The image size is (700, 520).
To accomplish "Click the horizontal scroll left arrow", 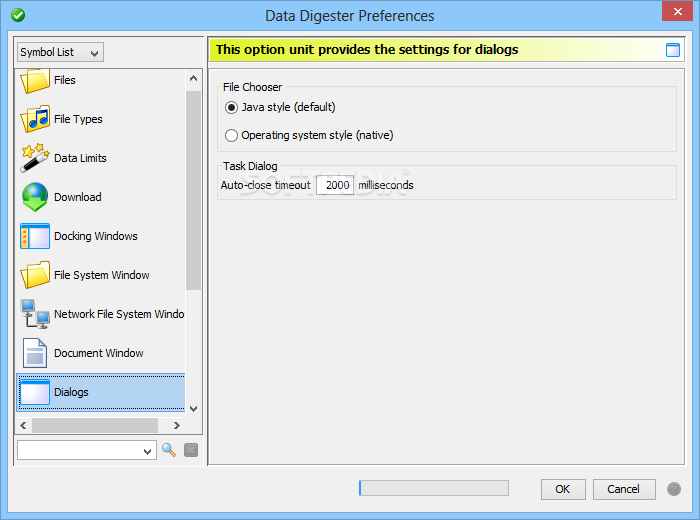I will pos(24,425).
